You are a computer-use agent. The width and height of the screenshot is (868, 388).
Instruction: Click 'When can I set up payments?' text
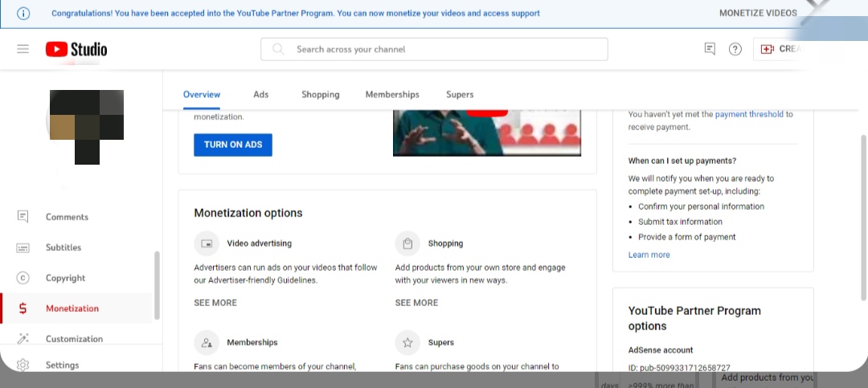click(x=682, y=161)
